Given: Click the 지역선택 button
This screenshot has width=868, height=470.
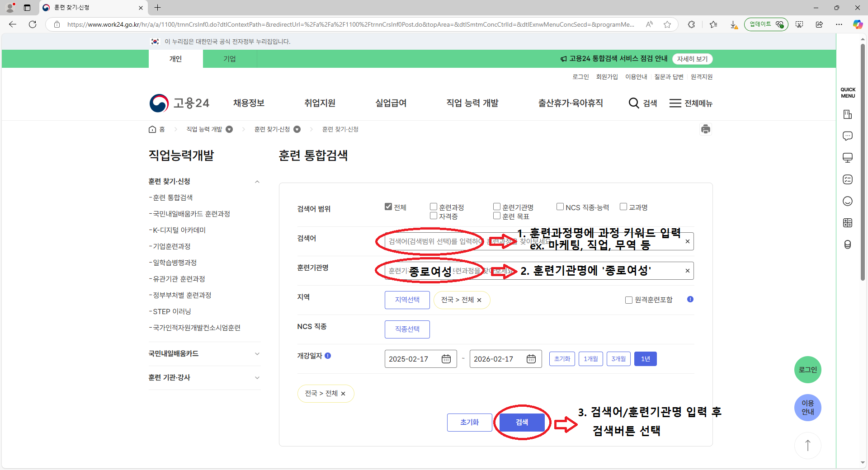Looking at the screenshot, I should (407, 300).
